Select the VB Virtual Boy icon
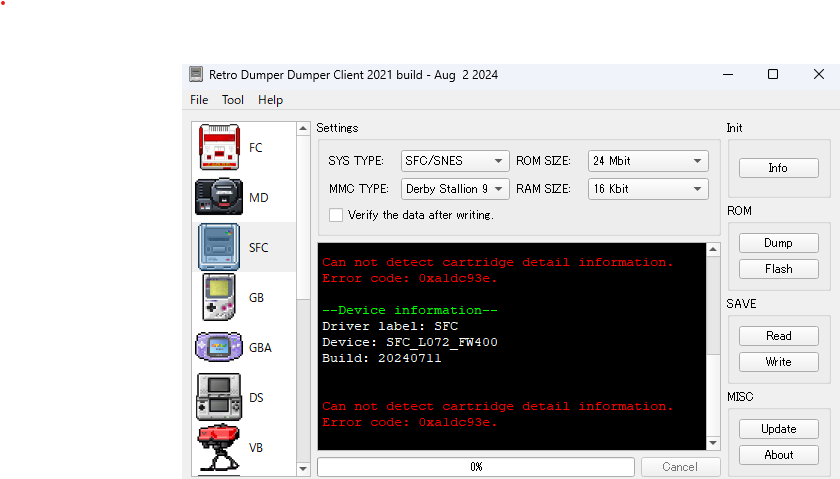 tap(219, 447)
